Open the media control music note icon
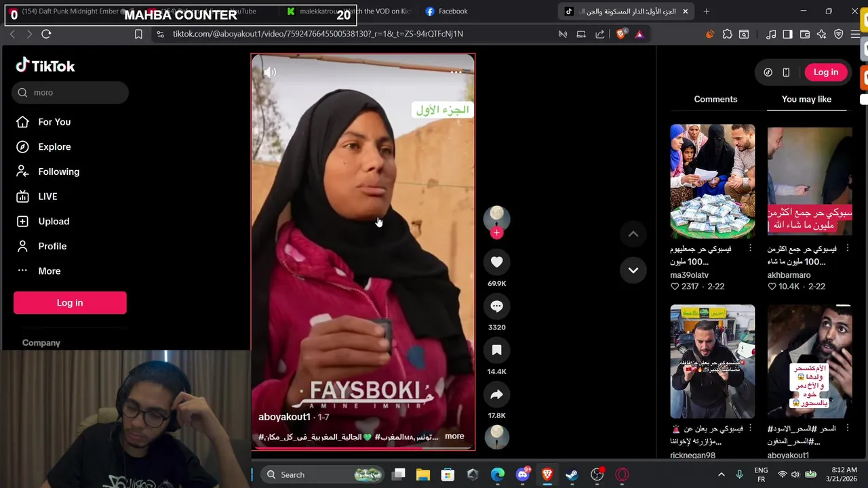The image size is (868, 488). tap(771, 34)
